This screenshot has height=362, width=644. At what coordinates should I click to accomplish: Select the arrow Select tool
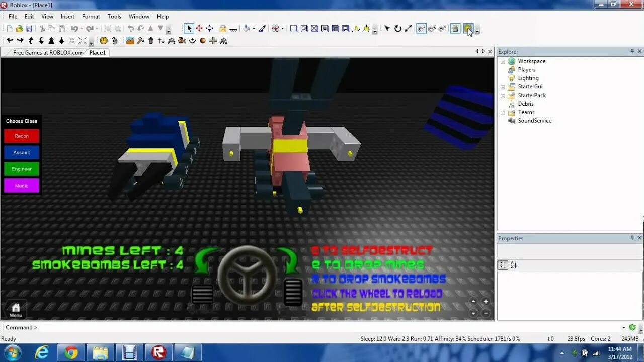point(189,29)
